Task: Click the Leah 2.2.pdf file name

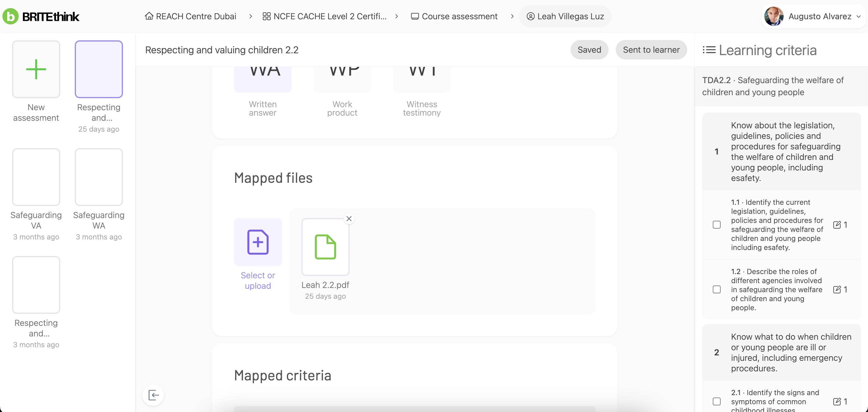Action: [325, 285]
